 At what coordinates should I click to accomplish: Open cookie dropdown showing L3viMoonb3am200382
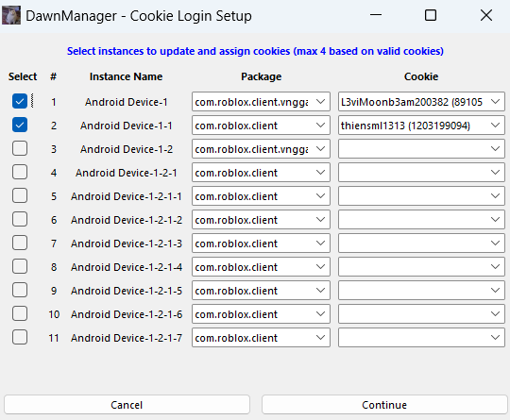click(x=421, y=102)
